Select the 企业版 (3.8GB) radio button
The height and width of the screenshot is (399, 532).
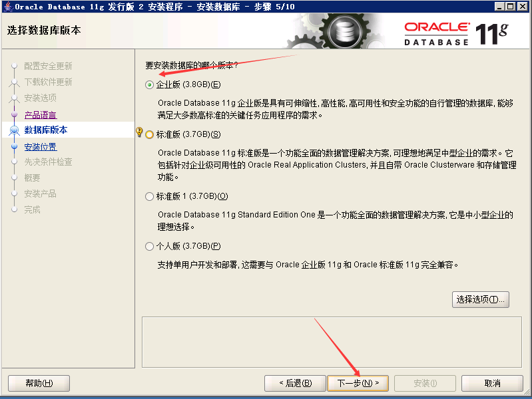(x=149, y=84)
